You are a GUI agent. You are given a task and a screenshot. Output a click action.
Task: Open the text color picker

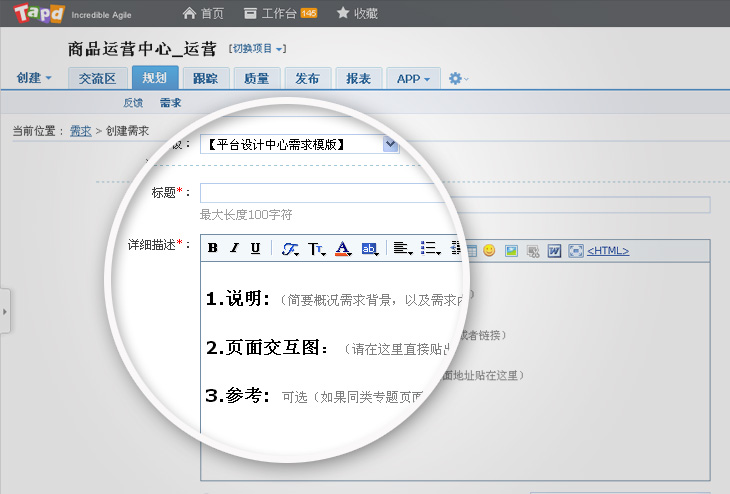pos(343,249)
